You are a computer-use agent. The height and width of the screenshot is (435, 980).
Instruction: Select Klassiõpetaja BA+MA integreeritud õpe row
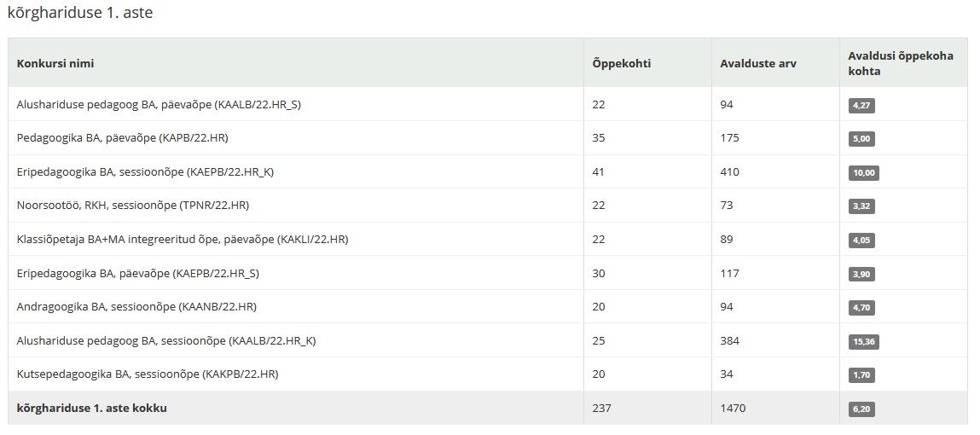click(488, 240)
